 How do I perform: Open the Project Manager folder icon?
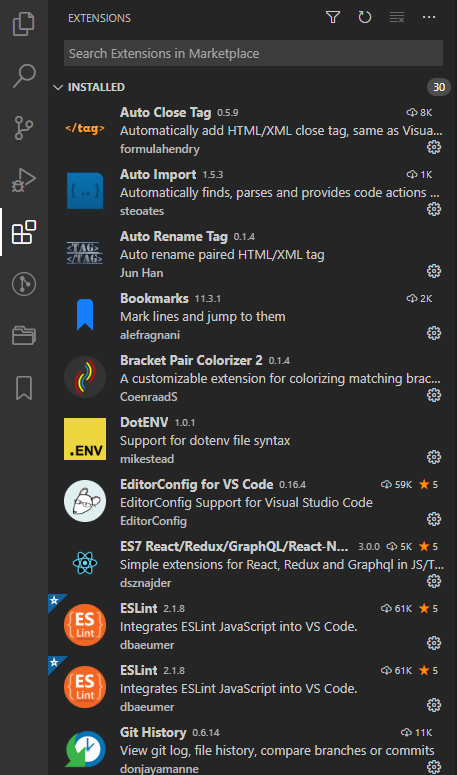[24, 336]
